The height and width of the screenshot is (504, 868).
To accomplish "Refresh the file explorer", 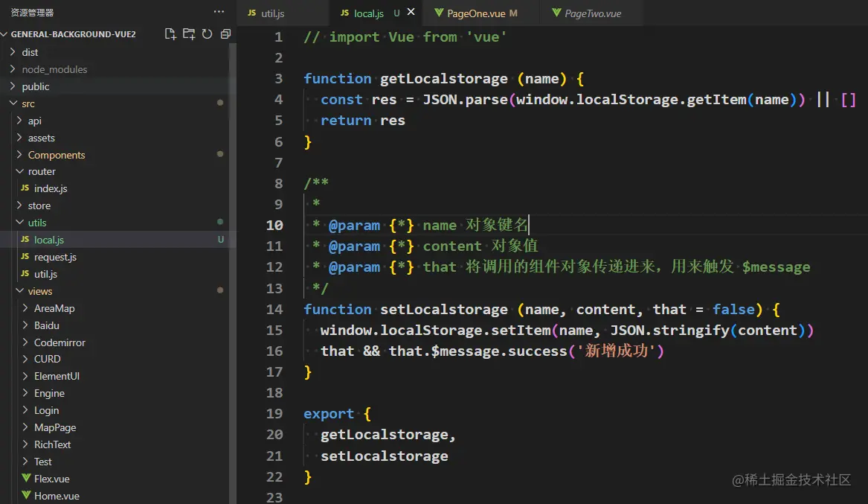I will tap(207, 34).
